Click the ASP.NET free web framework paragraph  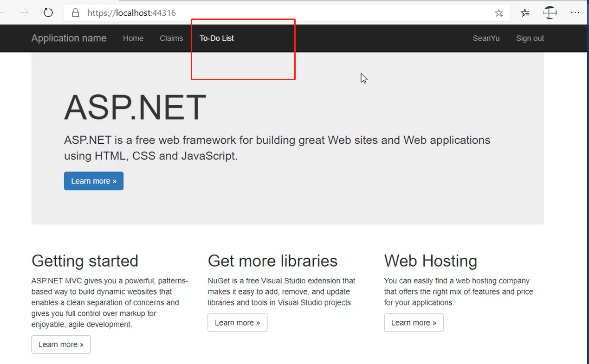pos(277,148)
